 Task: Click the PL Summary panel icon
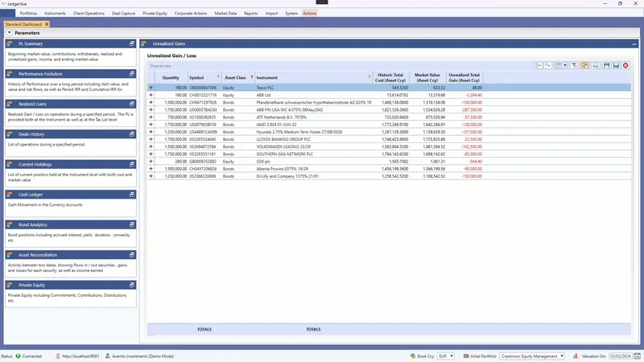[10, 43]
